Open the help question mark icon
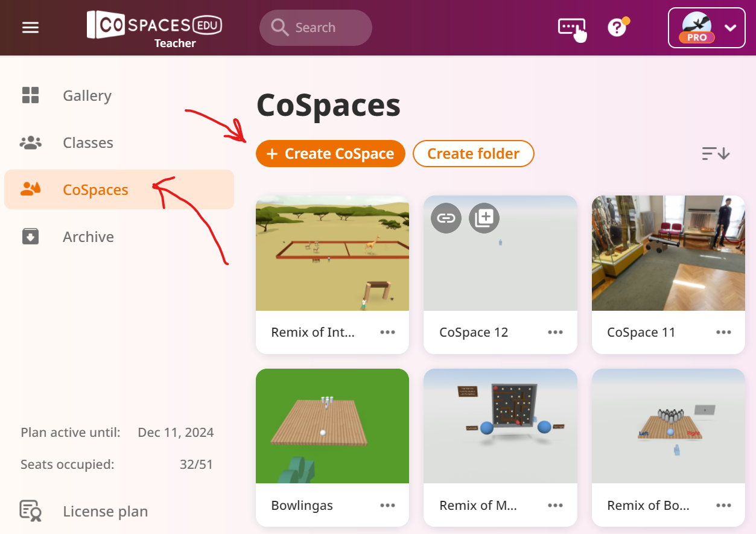Image resolution: width=756 pixels, height=534 pixels. point(617,27)
